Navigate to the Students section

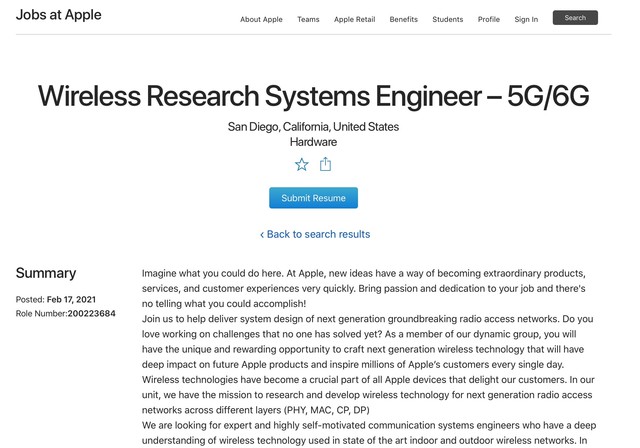coord(447,19)
